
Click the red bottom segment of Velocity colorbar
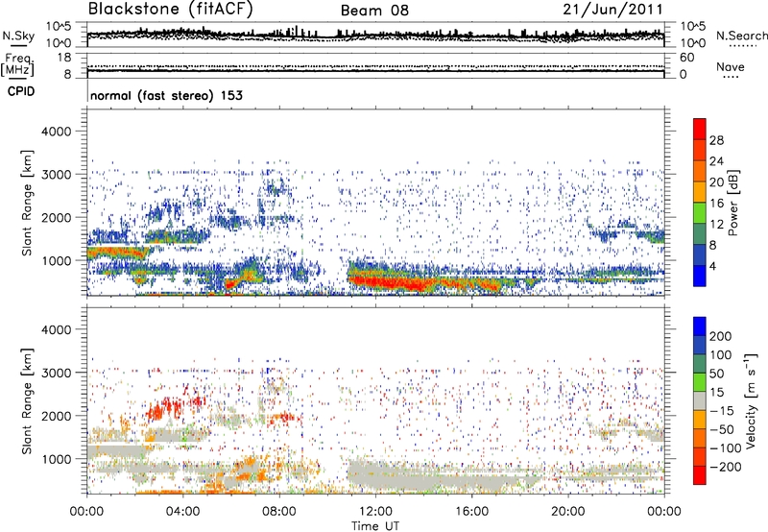[x=700, y=475]
